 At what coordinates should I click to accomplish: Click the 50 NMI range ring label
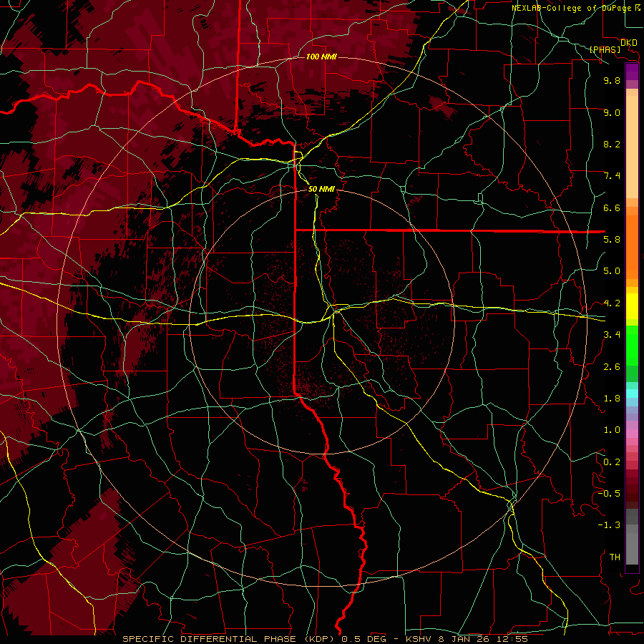[321, 189]
